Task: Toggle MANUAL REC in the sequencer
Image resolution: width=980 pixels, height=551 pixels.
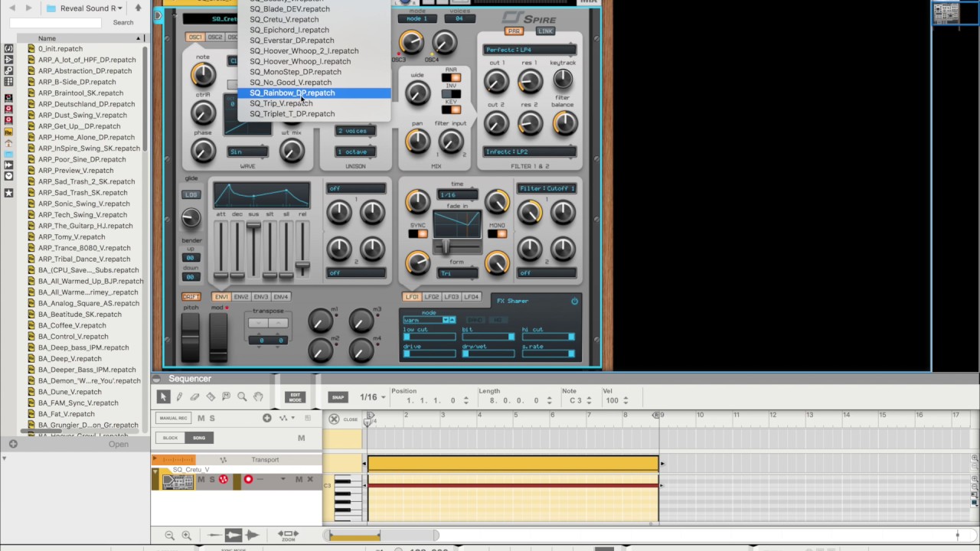Action: [172, 418]
